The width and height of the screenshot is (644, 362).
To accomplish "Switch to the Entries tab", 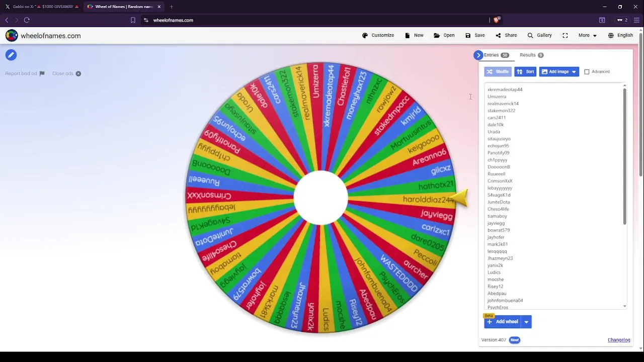I will pyautogui.click(x=496, y=55).
